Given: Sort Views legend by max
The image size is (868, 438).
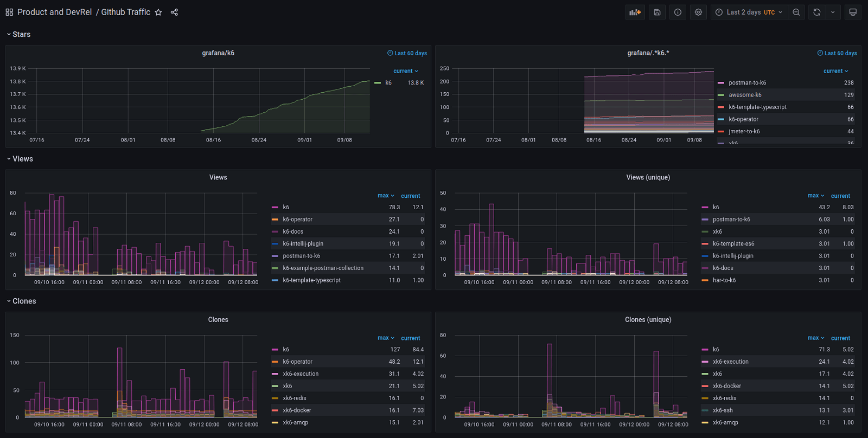Looking at the screenshot, I should [386, 196].
